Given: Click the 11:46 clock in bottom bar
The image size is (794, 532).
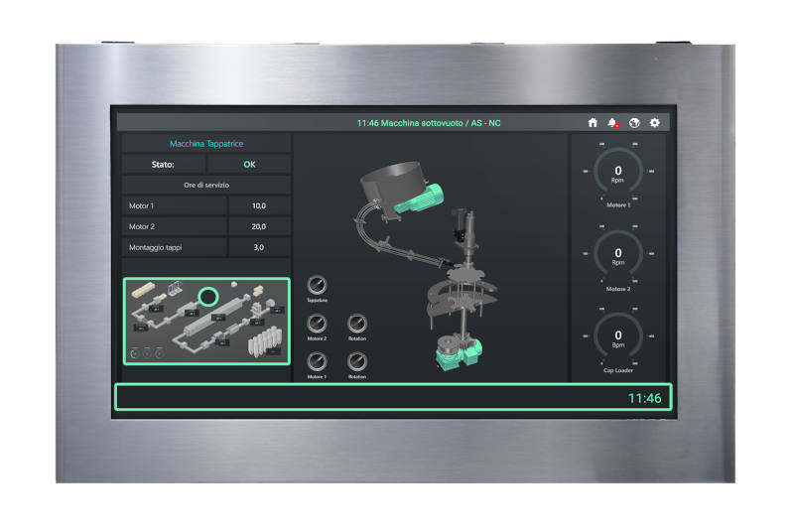Looking at the screenshot, I should tap(644, 398).
